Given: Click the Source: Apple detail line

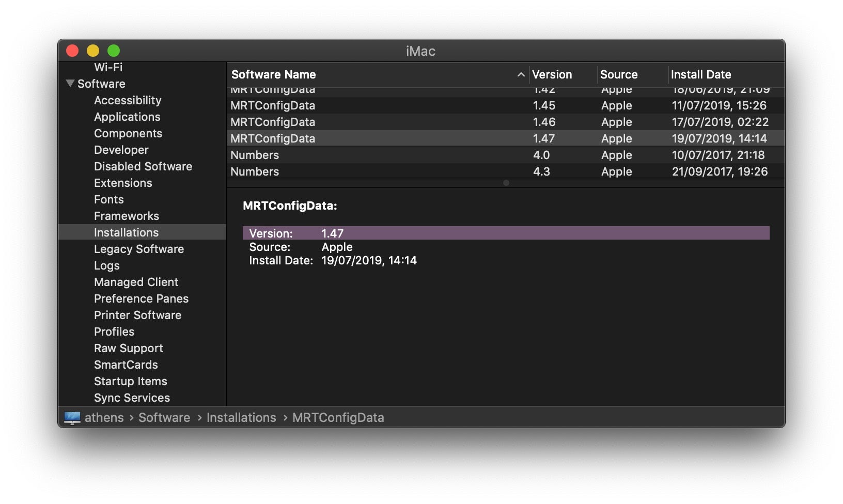Looking at the screenshot, I should pyautogui.click(x=301, y=247).
